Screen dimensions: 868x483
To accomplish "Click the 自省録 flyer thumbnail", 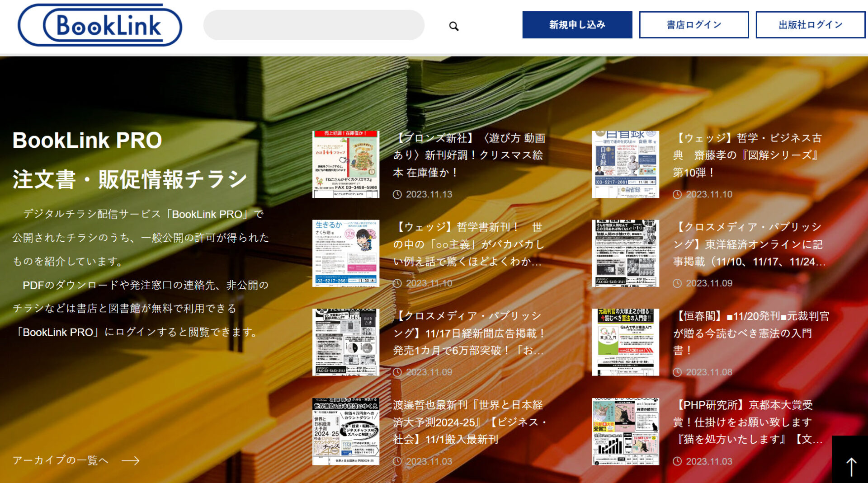I will point(625,164).
